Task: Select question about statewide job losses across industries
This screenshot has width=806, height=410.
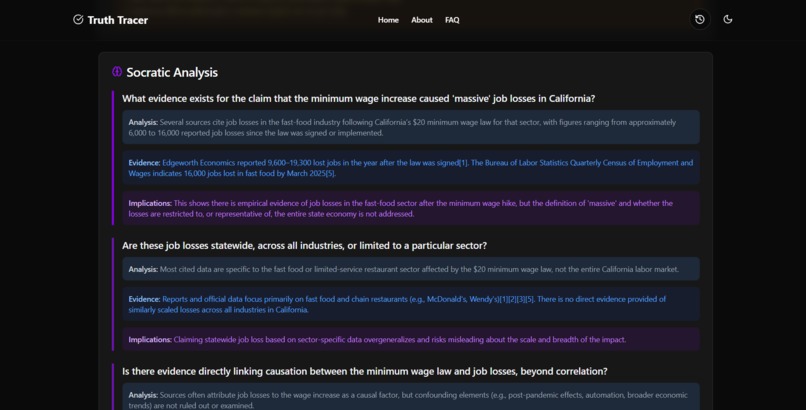Action: click(304, 246)
